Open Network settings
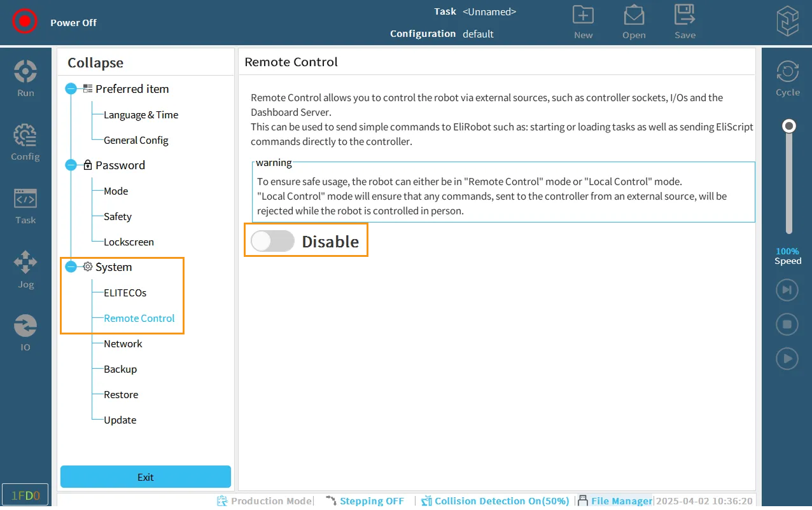 click(x=123, y=344)
